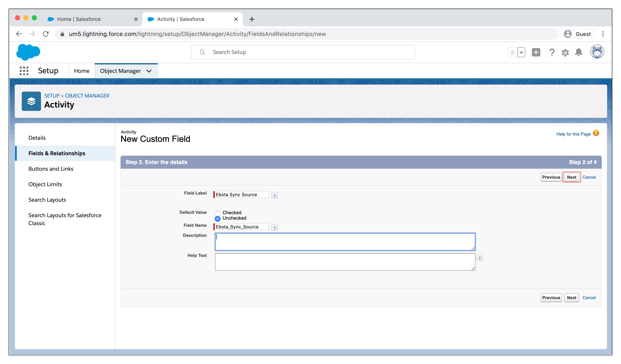This screenshot has width=621, height=364.
Task: Select the Checked default value radio
Action: 217,213
